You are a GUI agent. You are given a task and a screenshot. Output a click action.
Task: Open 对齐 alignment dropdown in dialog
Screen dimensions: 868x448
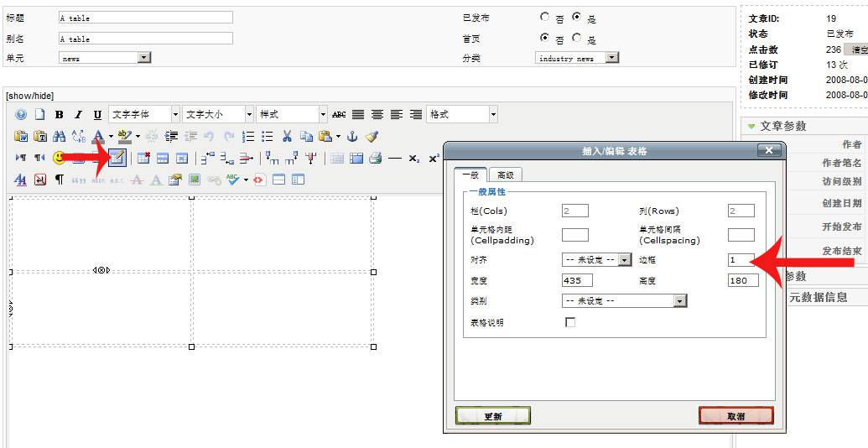(596, 259)
